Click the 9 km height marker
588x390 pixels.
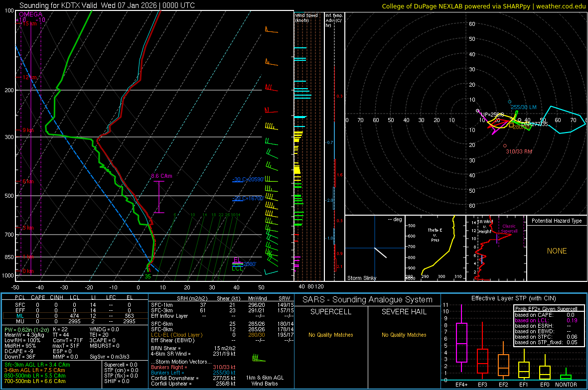click(x=28, y=130)
